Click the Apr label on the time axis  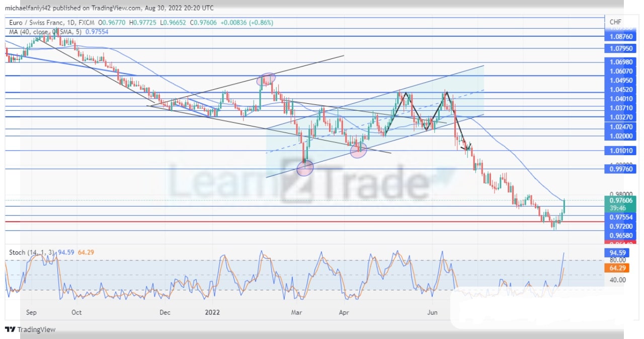point(344,312)
